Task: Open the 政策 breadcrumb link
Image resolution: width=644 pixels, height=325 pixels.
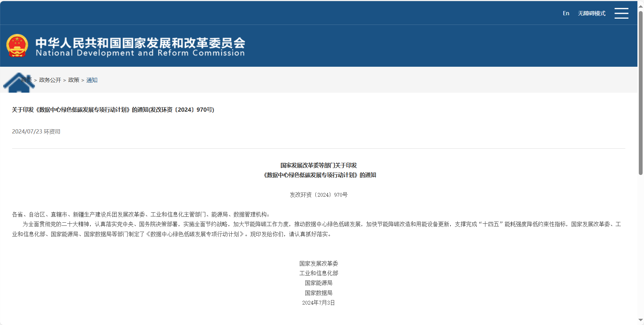Action: click(74, 80)
